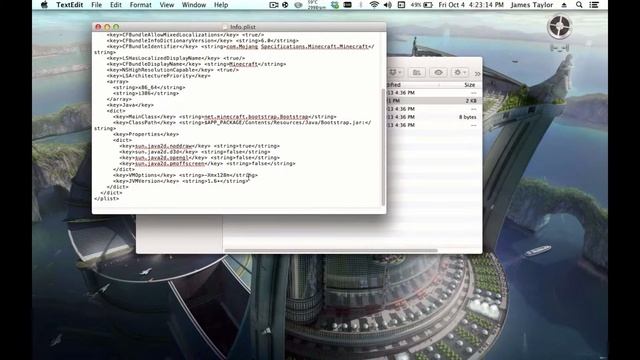Click the green bug-shaped menu bar icon
This screenshot has height=360, width=640.
(335, 5)
